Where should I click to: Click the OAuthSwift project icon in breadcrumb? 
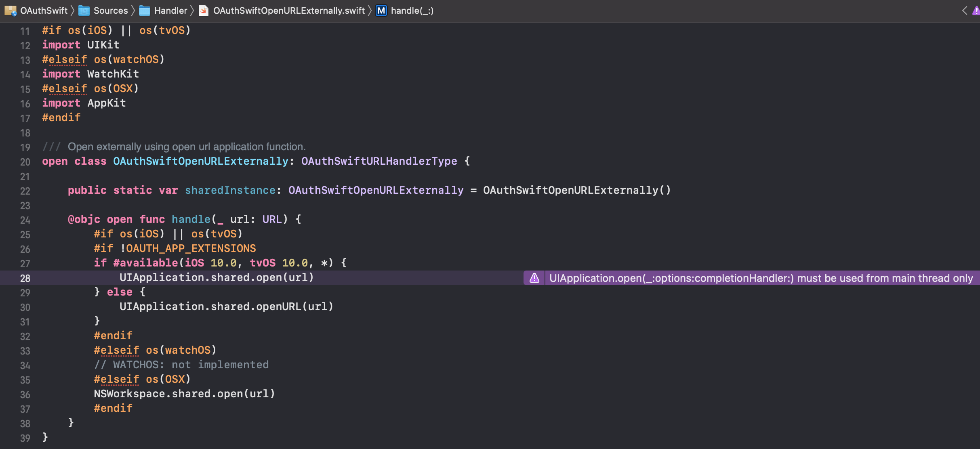pyautogui.click(x=10, y=10)
